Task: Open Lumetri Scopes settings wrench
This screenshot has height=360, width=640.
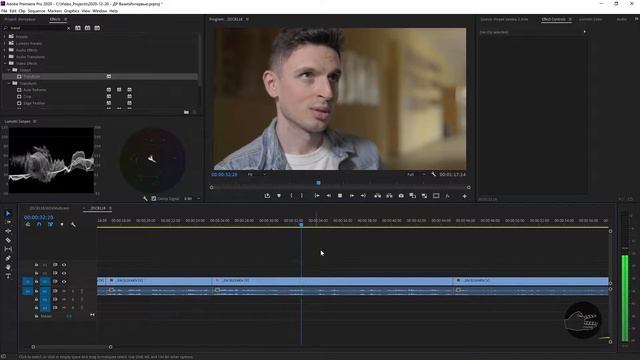Action: coord(145,198)
